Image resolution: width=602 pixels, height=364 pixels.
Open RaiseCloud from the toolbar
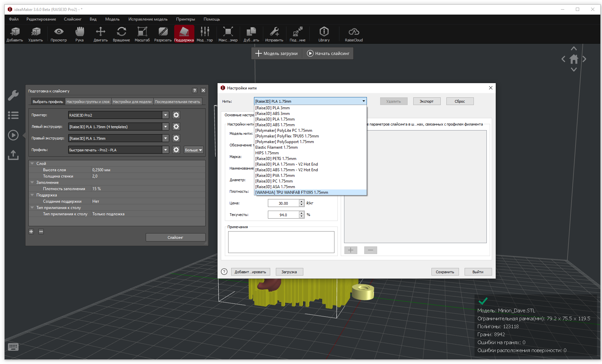[x=354, y=34]
